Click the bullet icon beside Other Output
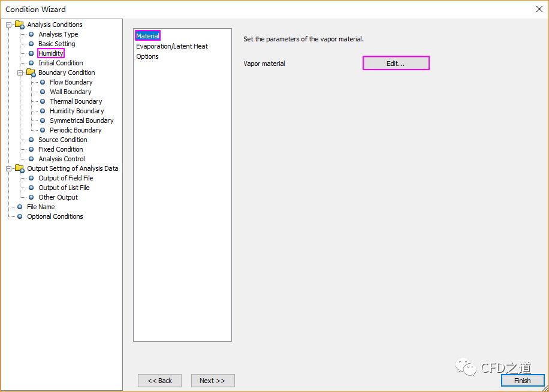 [31, 197]
